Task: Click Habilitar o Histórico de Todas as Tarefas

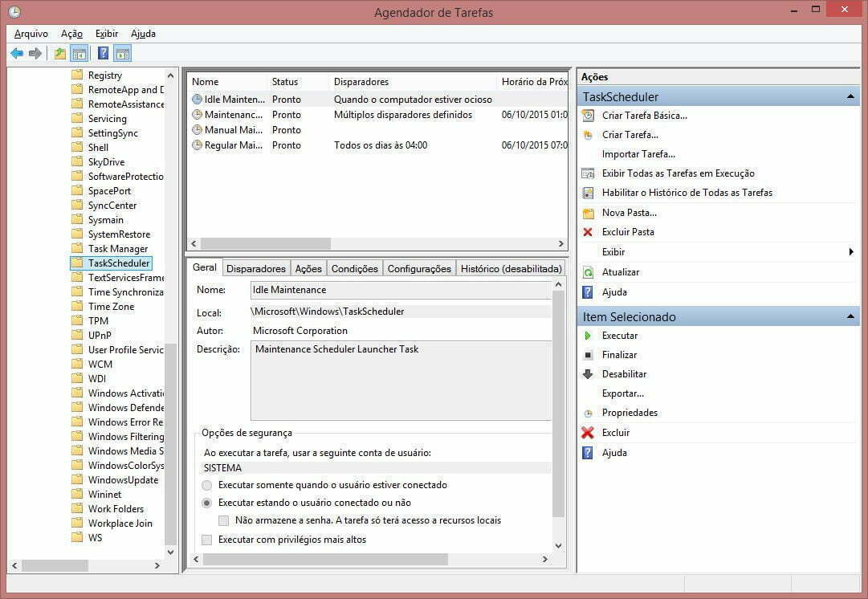Action: click(x=687, y=193)
